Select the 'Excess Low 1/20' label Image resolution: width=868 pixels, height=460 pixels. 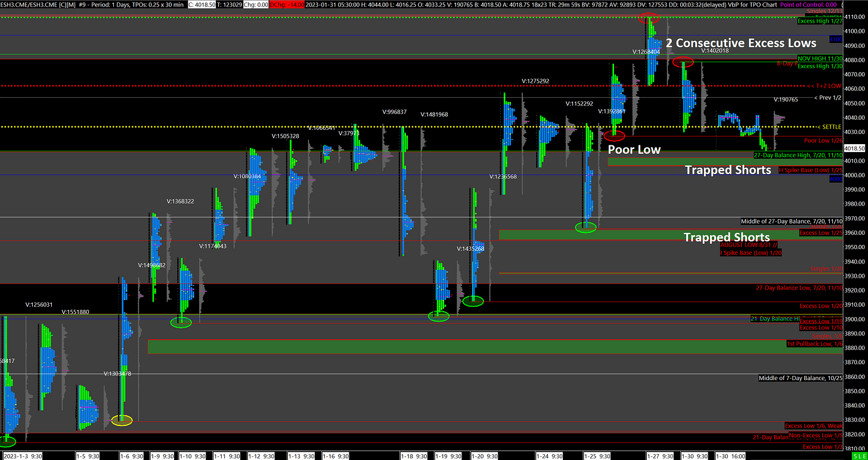click(x=820, y=306)
